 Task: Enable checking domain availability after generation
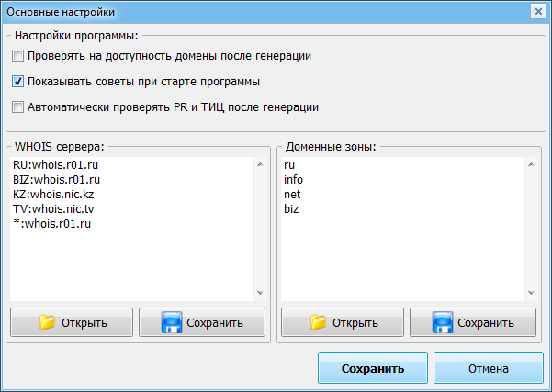point(18,56)
